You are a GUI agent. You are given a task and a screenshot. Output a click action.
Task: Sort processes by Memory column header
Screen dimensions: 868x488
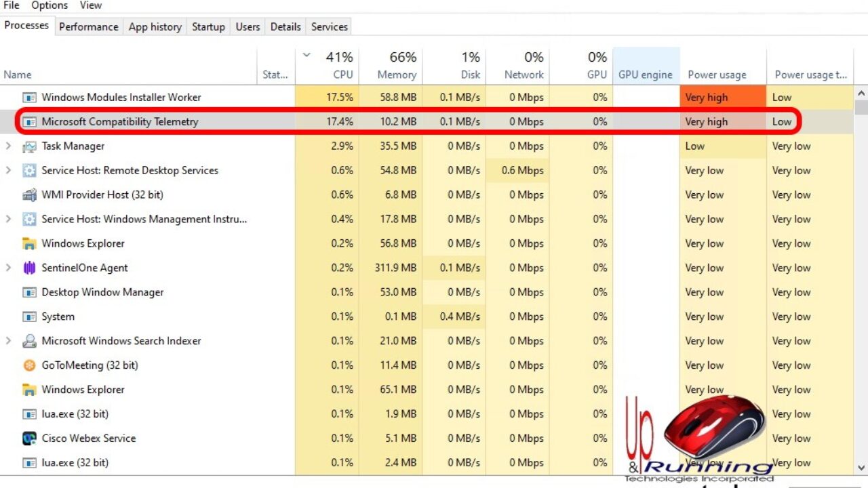[x=397, y=66]
